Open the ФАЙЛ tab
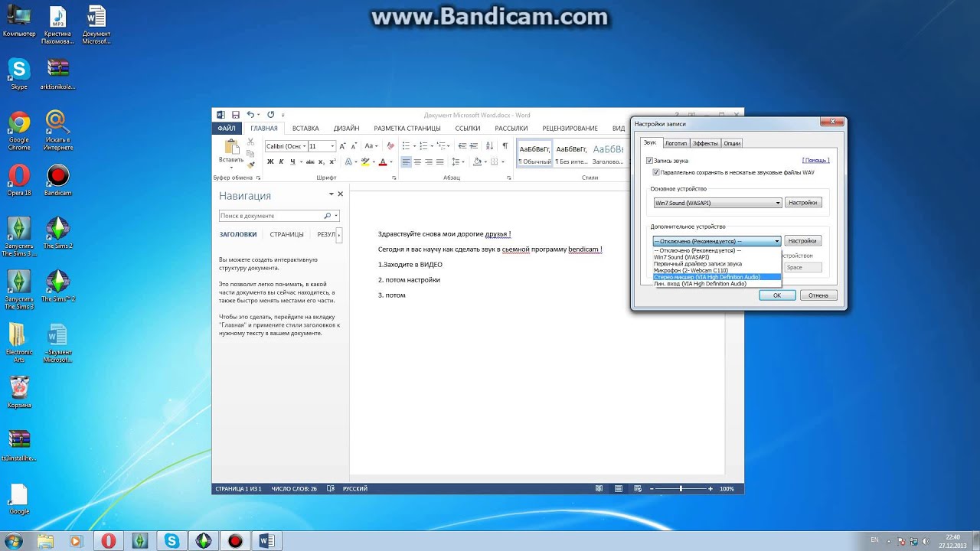The width and height of the screenshot is (980, 551). [x=227, y=129]
